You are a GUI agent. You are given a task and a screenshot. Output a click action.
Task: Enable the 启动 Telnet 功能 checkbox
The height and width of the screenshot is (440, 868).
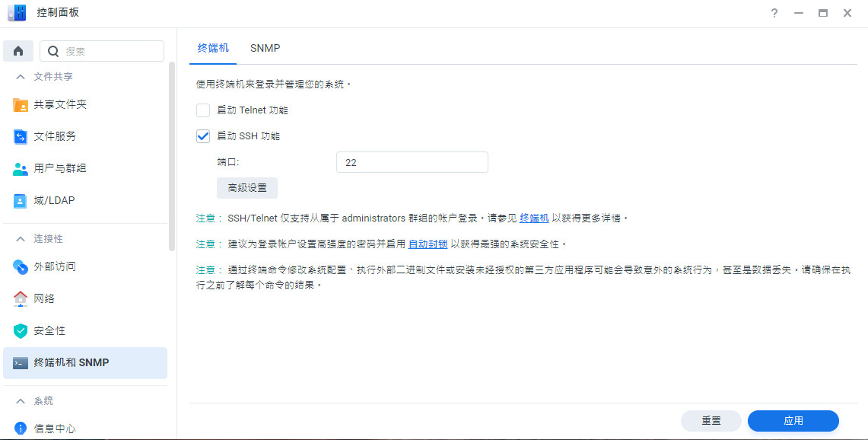point(203,110)
